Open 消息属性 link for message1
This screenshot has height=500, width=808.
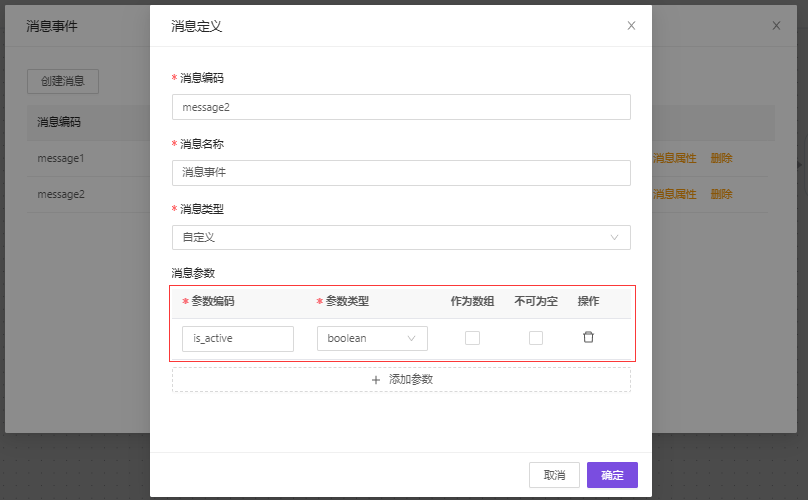674,158
